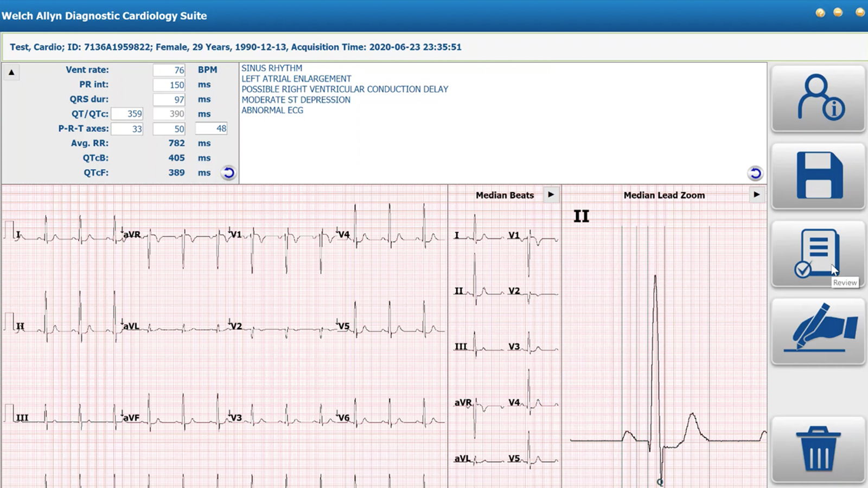868x488 pixels.
Task: Minimize the Diagnostic Cardiology Suite window
Action: (x=837, y=12)
